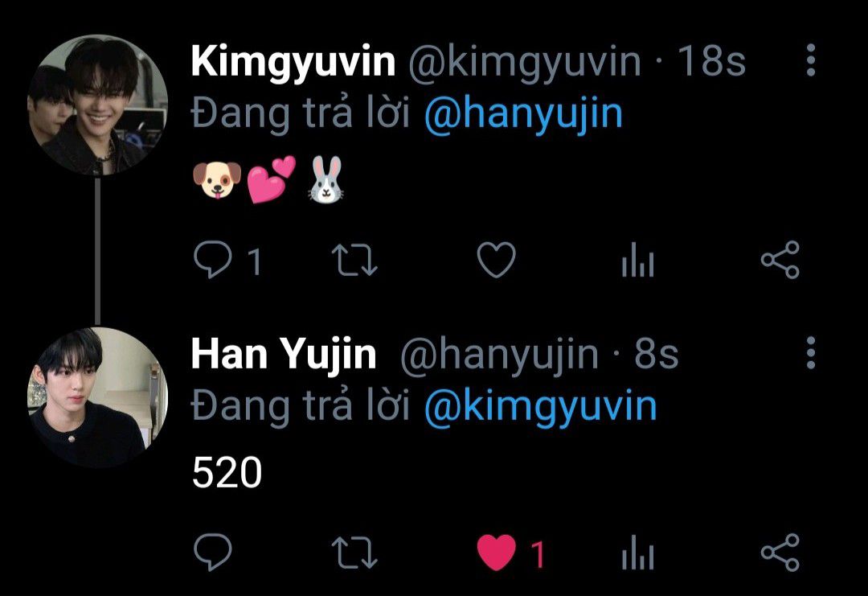Open the @kimgyuvin mention link

[541, 407]
